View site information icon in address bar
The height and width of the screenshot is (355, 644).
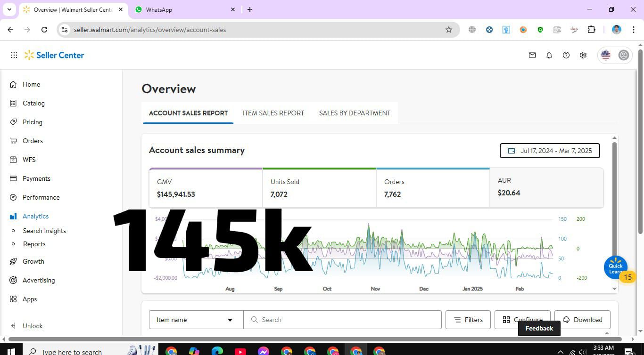click(x=65, y=30)
